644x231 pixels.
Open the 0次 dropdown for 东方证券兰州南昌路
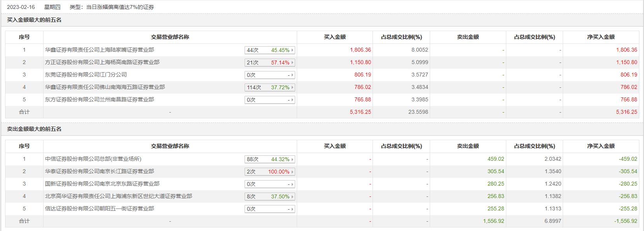point(270,100)
